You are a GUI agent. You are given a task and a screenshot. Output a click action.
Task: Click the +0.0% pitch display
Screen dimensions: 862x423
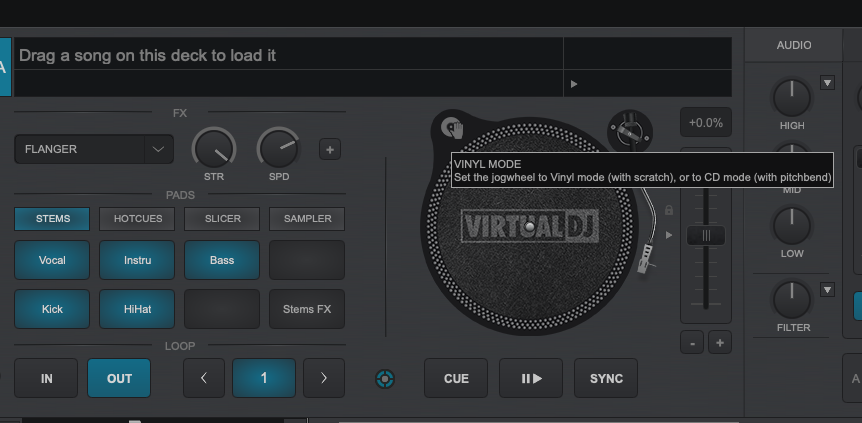tap(706, 122)
